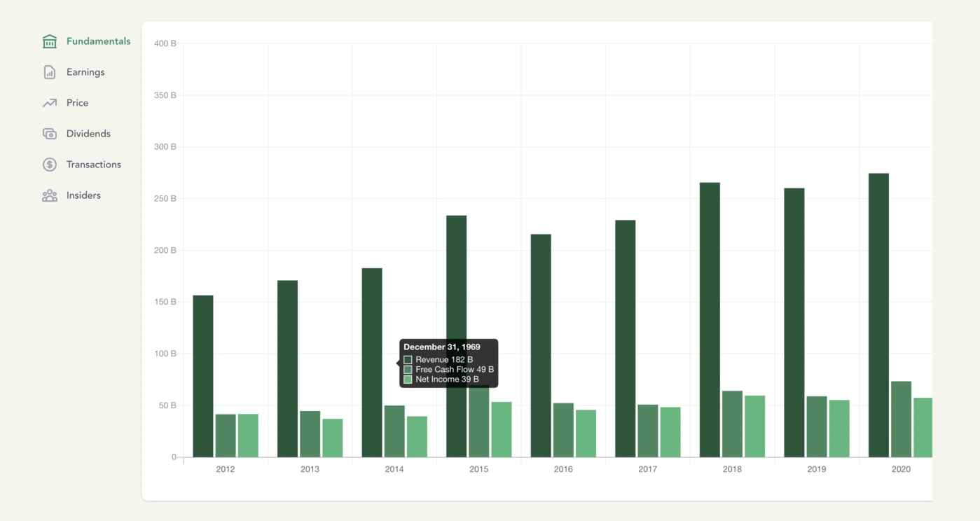
Task: Click the 2014 Net Income bar
Action: tap(417, 437)
